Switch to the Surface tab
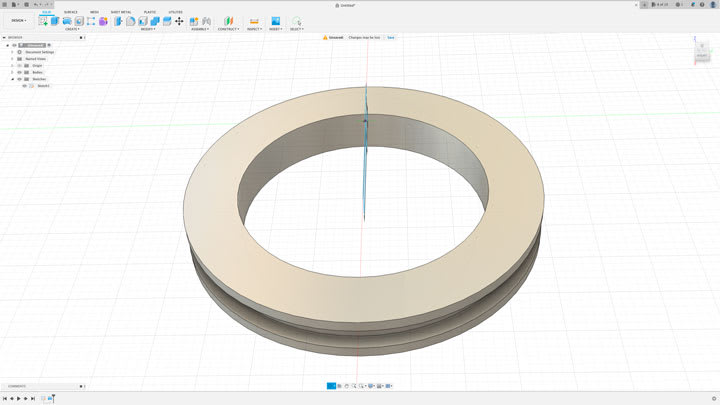Viewport: 720px width, 405px height. point(70,12)
